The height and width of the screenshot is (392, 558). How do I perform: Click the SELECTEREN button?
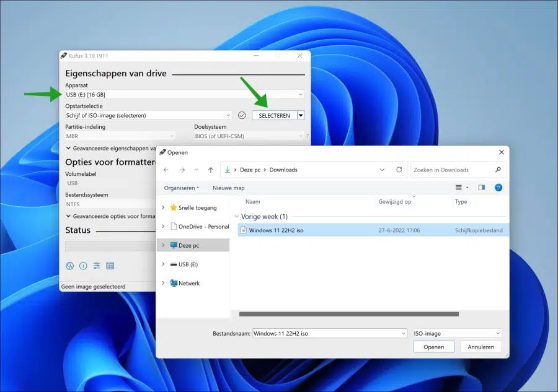pos(275,115)
